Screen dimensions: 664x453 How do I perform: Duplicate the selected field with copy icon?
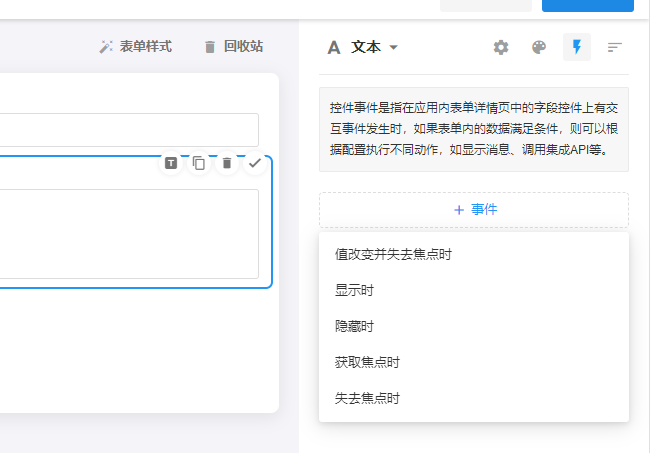click(x=199, y=163)
